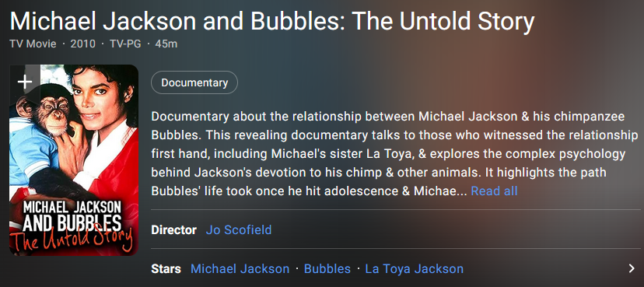Expand full cast via arrow beside Stars

point(632,268)
